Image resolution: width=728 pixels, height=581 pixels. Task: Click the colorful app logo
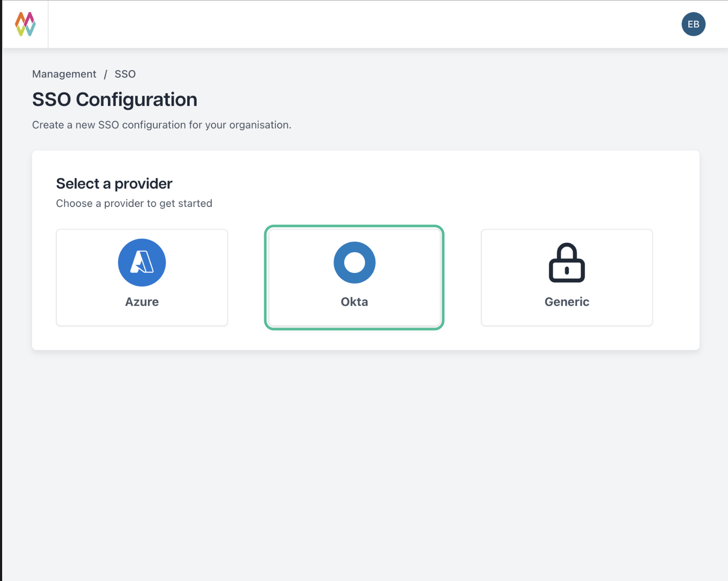[25, 24]
